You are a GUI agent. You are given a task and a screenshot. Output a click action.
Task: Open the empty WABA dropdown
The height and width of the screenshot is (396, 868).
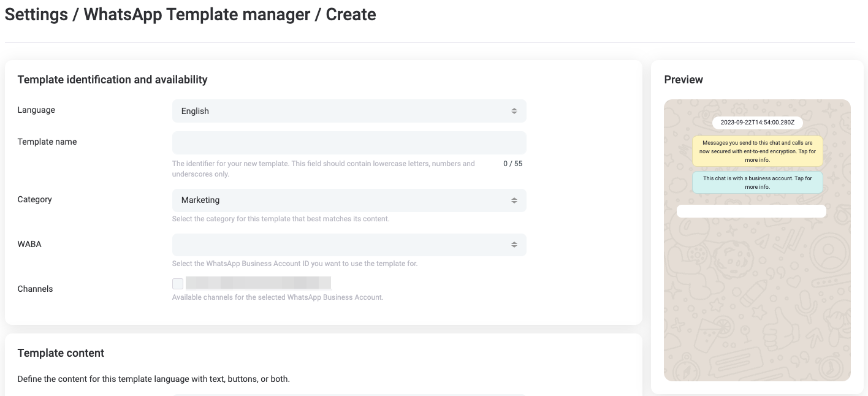349,245
